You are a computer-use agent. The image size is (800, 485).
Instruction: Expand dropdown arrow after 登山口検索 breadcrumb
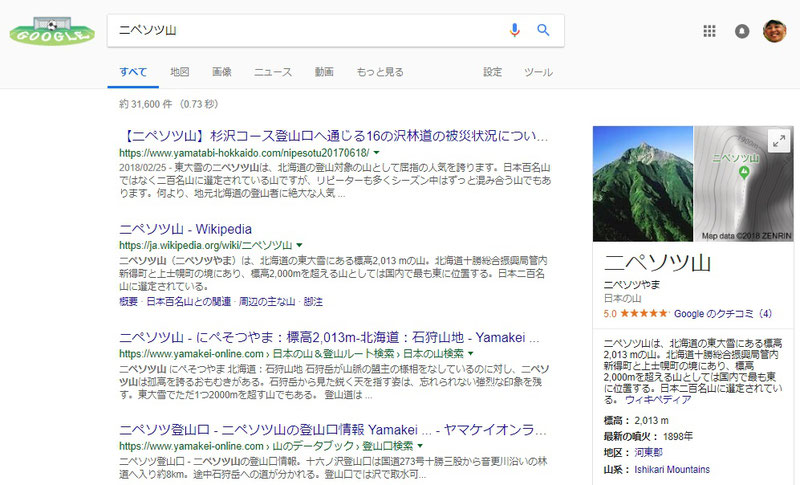tap(420, 446)
